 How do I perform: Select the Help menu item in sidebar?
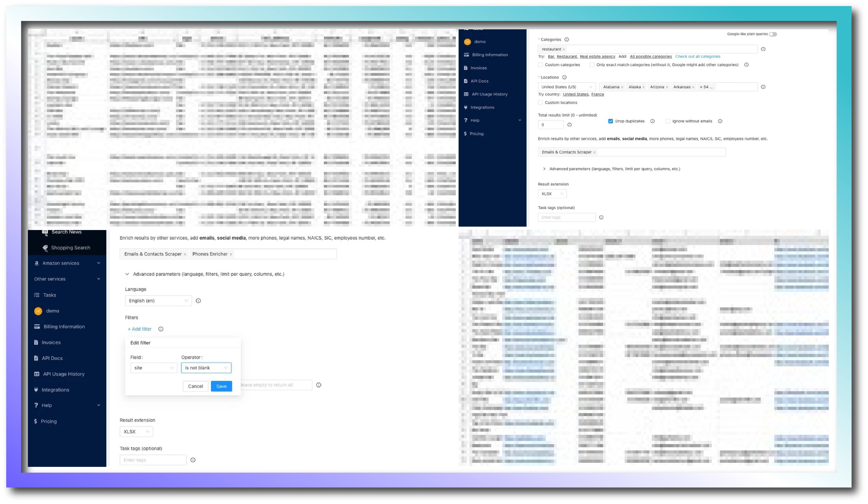(x=47, y=405)
